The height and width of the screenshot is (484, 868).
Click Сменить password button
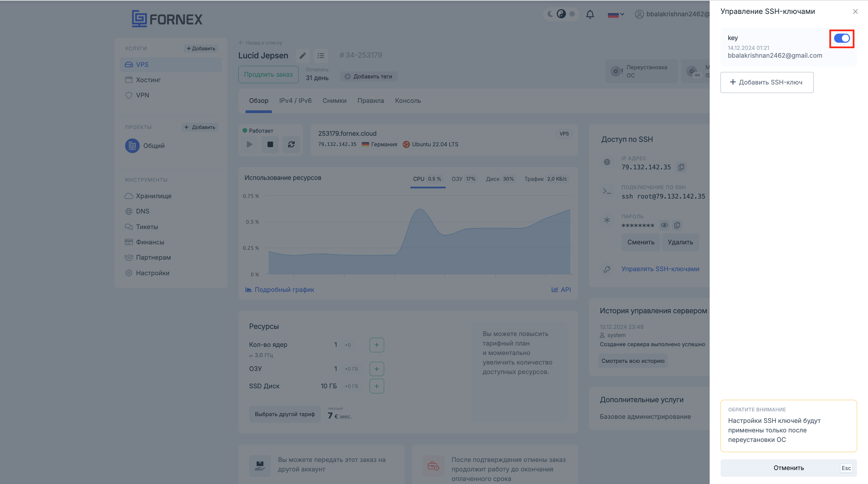coord(640,242)
